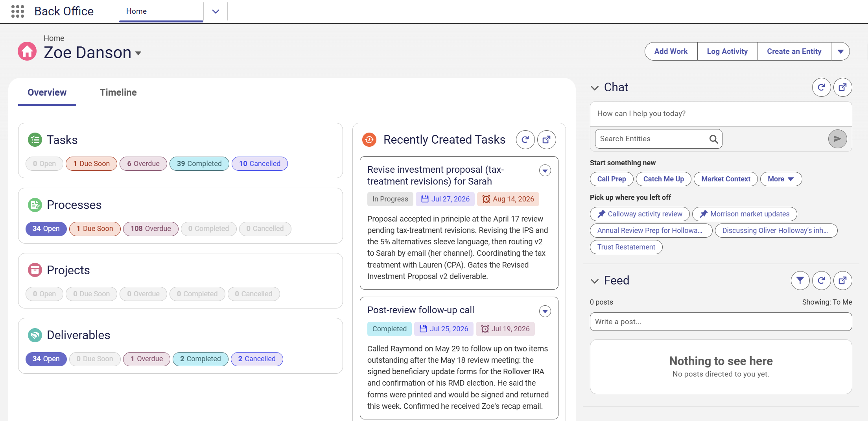Click the orange Recently Created Tasks icon
Viewport: 868px width, 421px height.
click(369, 140)
